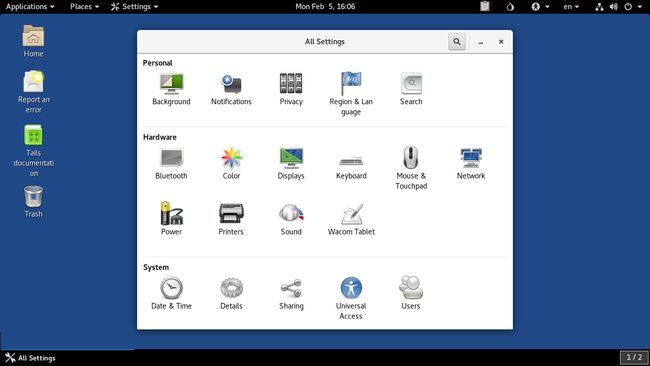
Task: Select the Home folder desktop icon
Action: [x=33, y=41]
